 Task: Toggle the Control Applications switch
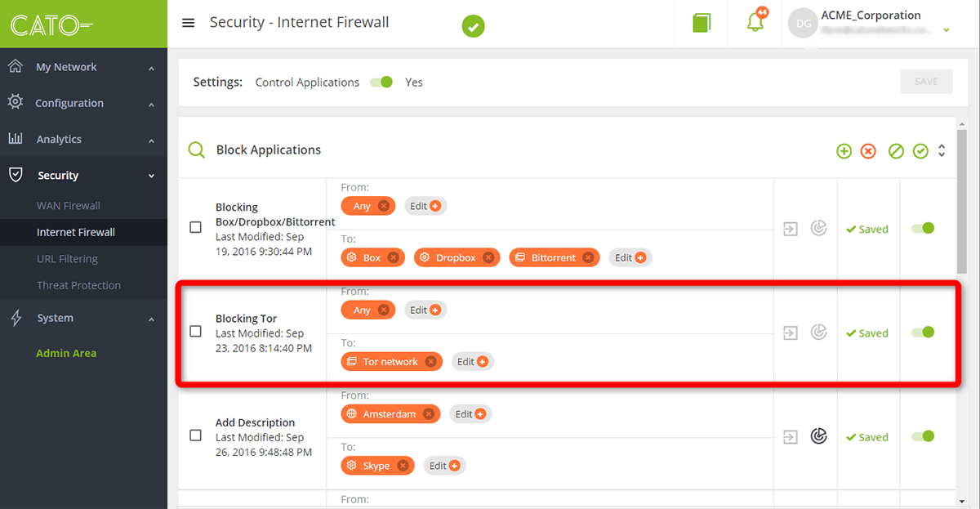pos(381,82)
